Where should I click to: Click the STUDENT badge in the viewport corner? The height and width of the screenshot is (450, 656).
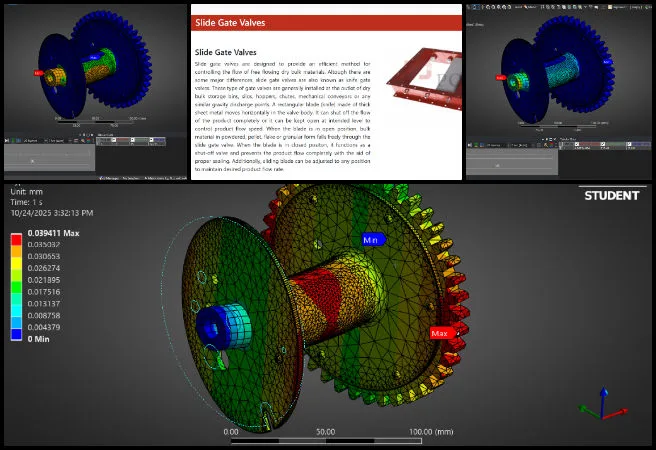point(610,195)
